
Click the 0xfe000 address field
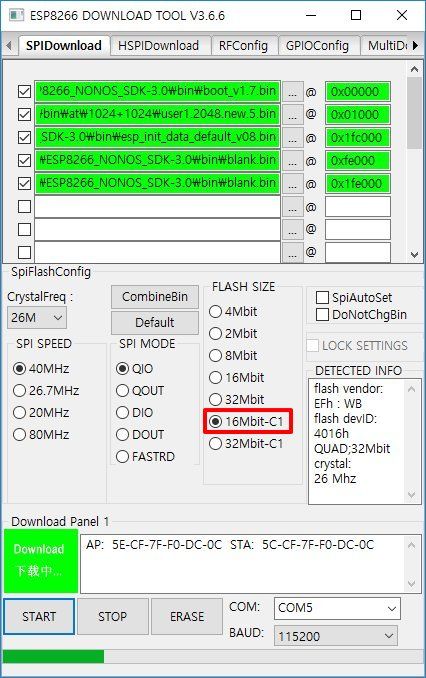pyautogui.click(x=358, y=160)
